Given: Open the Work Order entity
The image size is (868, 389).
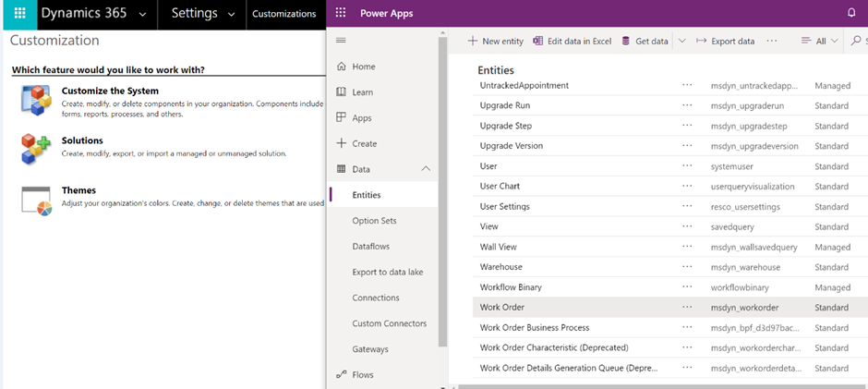Looking at the screenshot, I should 502,307.
